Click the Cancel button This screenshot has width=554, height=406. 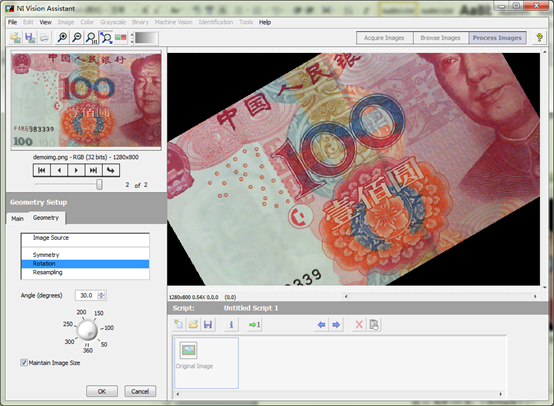click(x=140, y=391)
